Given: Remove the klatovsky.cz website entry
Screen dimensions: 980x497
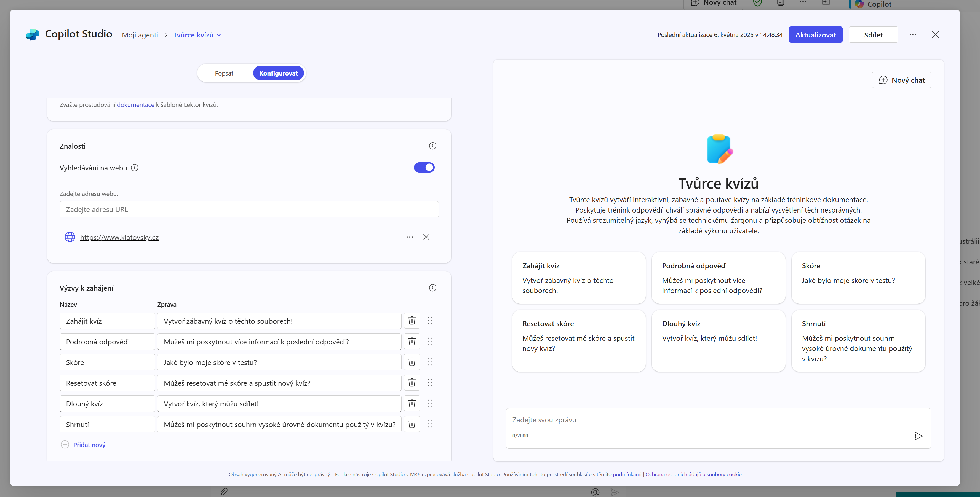Looking at the screenshot, I should (x=426, y=237).
